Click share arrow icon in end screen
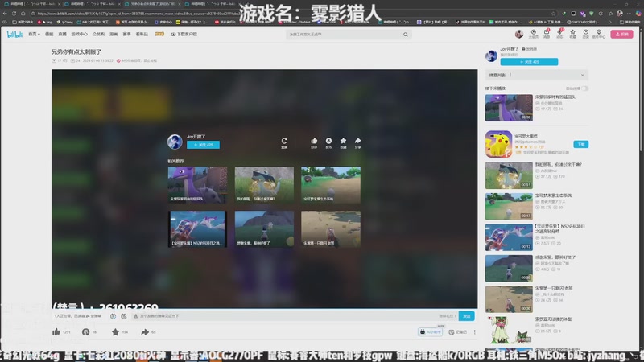This screenshot has width=644, height=362. (357, 142)
